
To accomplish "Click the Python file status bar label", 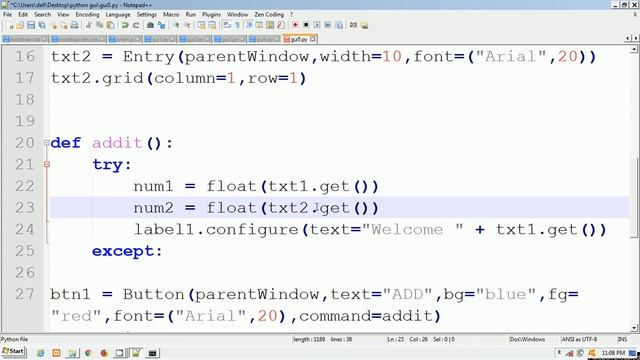I will coord(14,339).
